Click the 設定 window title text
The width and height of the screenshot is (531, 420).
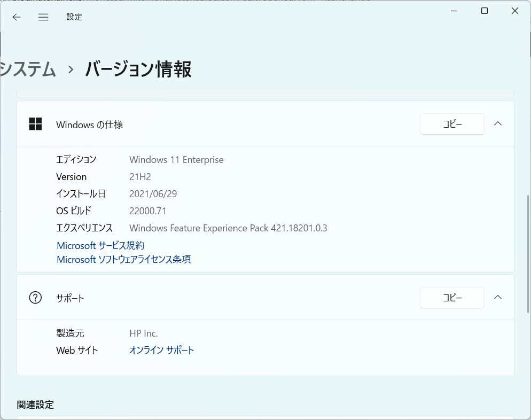[x=74, y=17]
